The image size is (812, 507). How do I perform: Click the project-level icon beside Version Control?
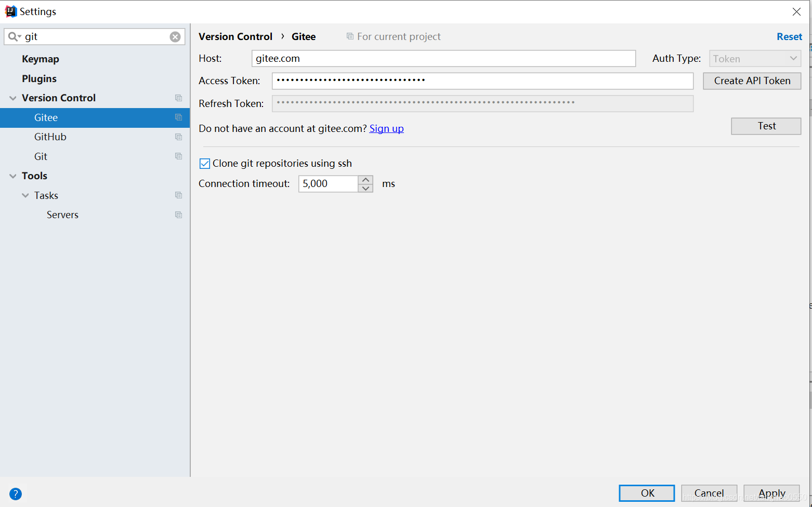click(179, 98)
